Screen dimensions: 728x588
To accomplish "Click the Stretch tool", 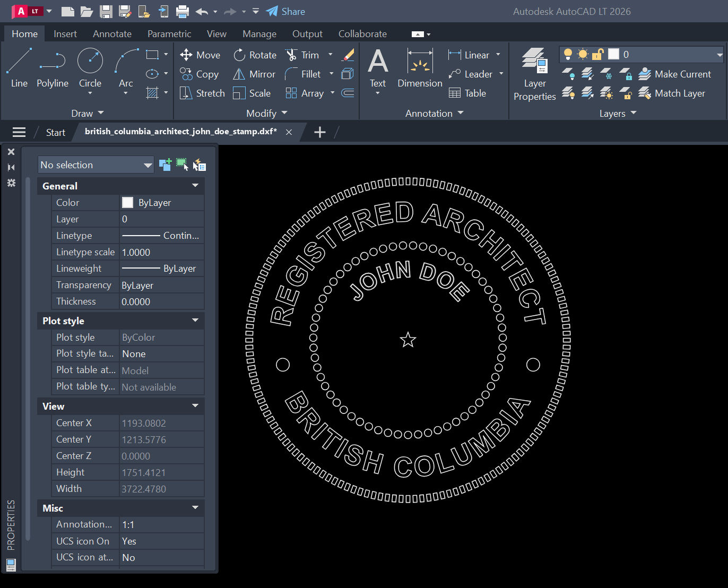I will click(202, 93).
